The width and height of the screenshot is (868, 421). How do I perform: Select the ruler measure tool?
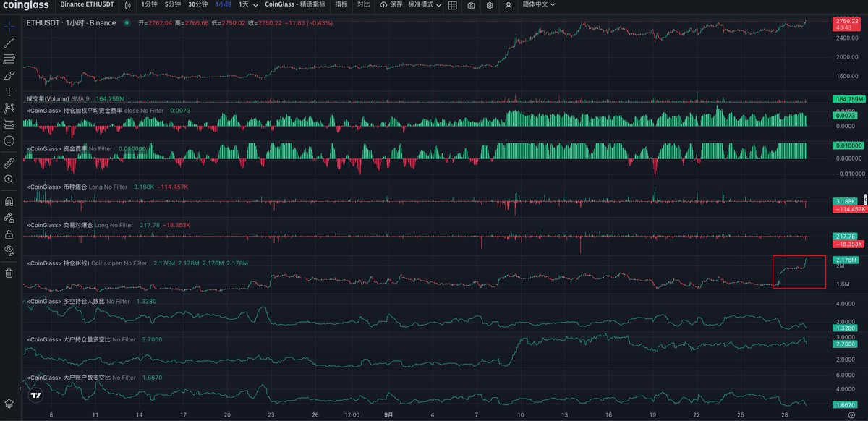9,163
